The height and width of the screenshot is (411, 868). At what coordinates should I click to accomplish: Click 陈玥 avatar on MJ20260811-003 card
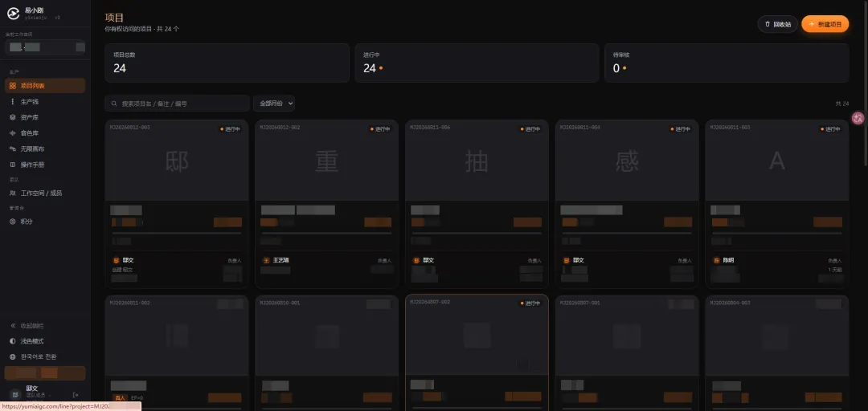[716, 260]
